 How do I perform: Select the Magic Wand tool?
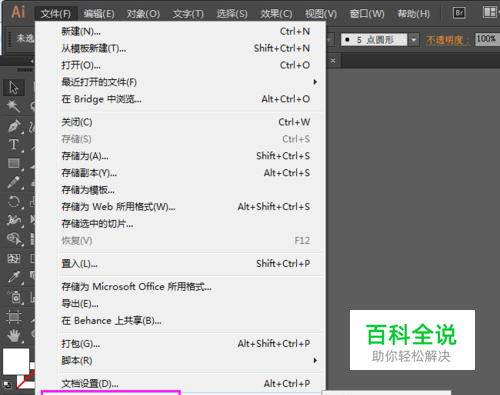pyautogui.click(x=14, y=106)
